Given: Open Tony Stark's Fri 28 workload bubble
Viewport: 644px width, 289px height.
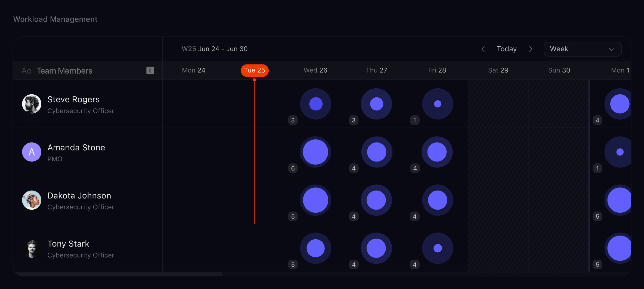Looking at the screenshot, I should (x=438, y=248).
